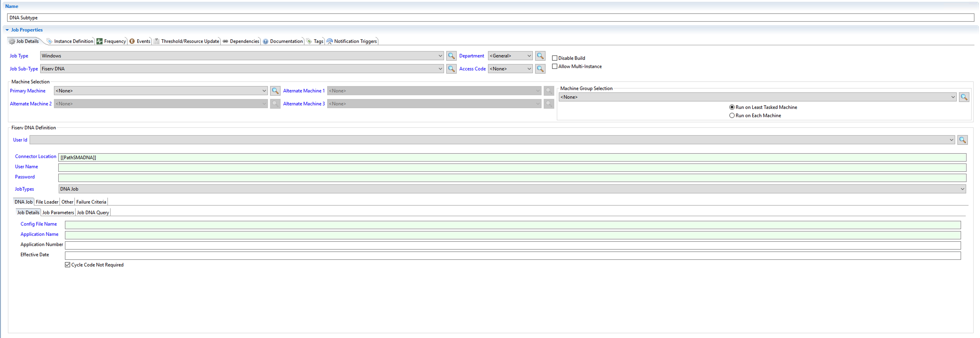Open the Documentation tab
The image size is (980, 338).
[x=283, y=41]
